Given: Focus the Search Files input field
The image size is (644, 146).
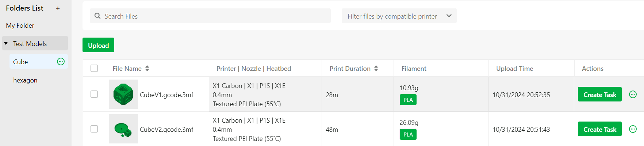Looking at the screenshot, I should point(210,16).
